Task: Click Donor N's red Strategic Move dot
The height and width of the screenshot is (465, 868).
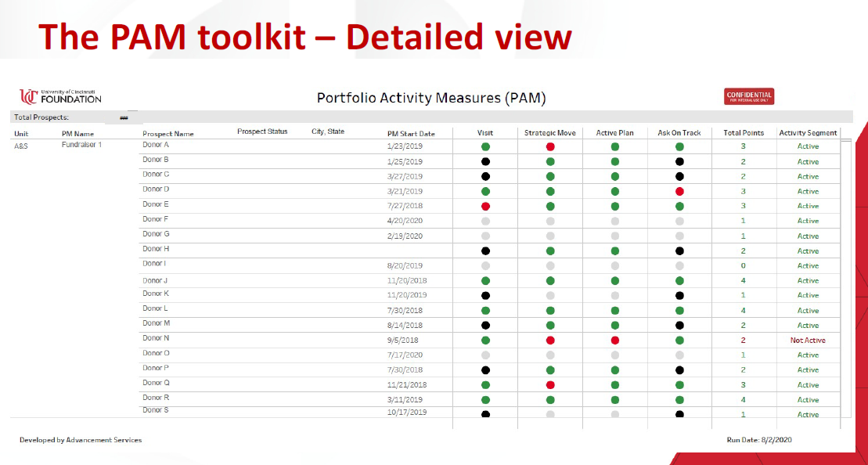Action: (549, 340)
